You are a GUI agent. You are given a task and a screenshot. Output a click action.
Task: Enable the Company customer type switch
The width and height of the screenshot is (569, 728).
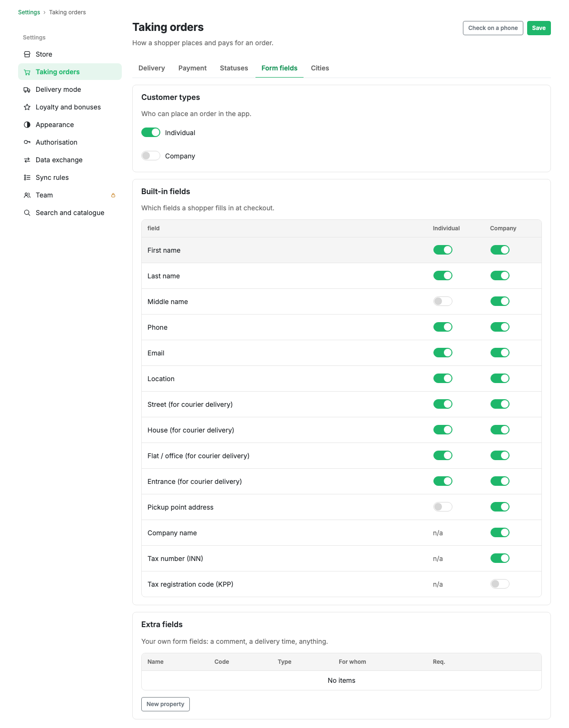(151, 156)
